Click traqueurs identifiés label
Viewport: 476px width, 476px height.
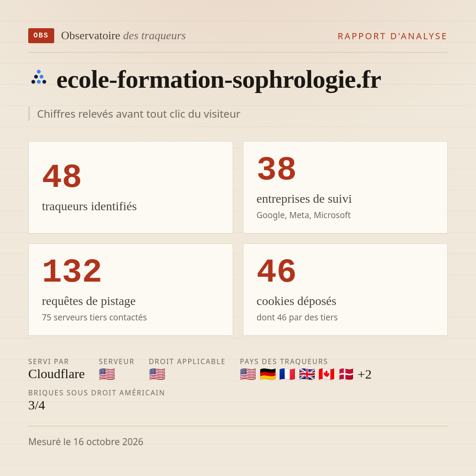89,206
